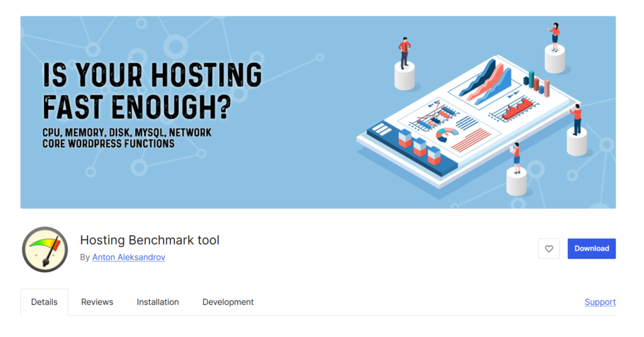The width and height of the screenshot is (644, 337).
Task: Click the 'CPU, Memory, Disk, MySQL, Network' banner text
Action: coord(126,133)
